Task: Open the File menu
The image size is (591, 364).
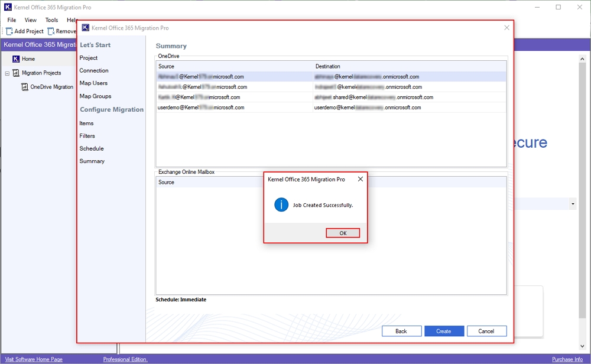Action: tap(12, 20)
